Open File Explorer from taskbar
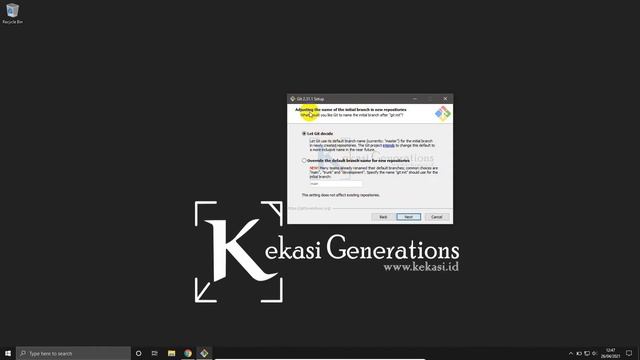Screen dimensions: 640x360 pos(171,353)
